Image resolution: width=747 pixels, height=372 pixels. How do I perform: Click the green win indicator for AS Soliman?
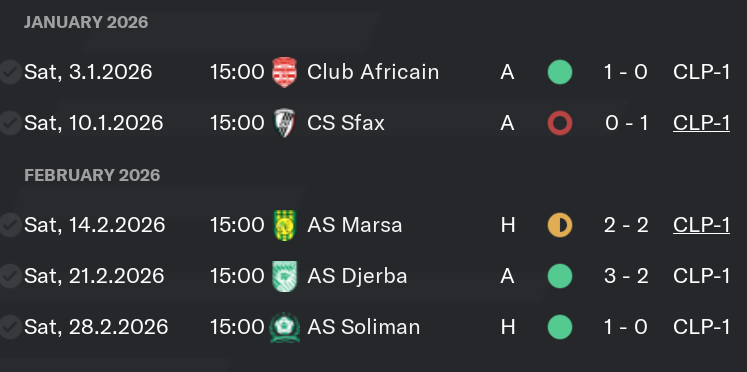560,327
